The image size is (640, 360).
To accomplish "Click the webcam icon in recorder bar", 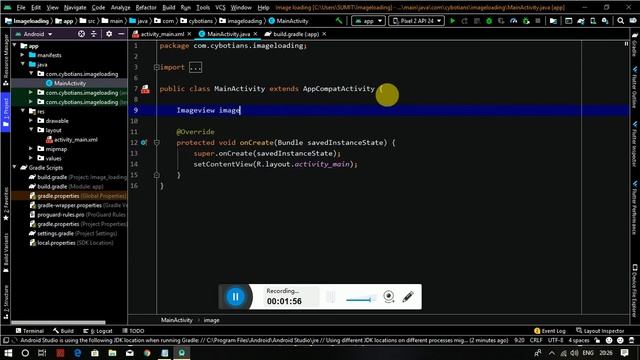I will click(389, 297).
